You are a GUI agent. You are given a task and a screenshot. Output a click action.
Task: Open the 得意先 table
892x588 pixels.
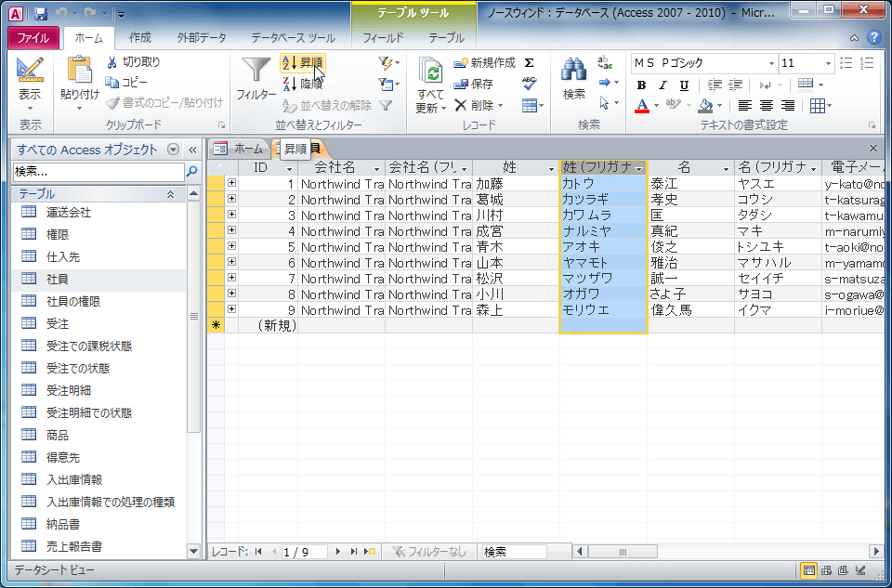coord(62,457)
